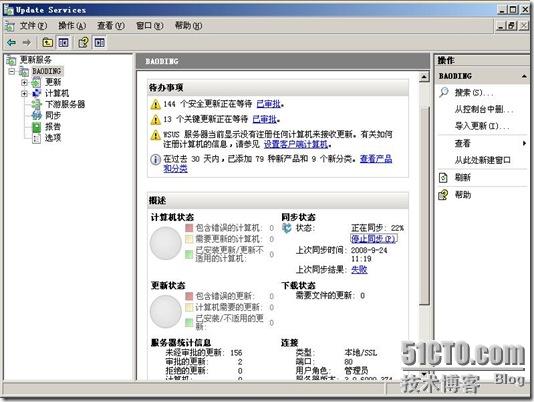Toggle the Show/Hide Console Tree icon

tap(63, 43)
